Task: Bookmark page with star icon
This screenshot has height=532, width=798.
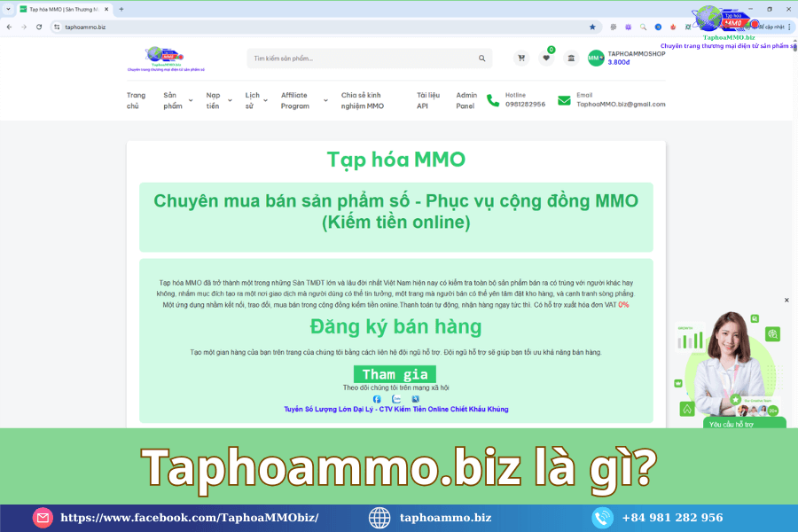Action: click(x=592, y=27)
